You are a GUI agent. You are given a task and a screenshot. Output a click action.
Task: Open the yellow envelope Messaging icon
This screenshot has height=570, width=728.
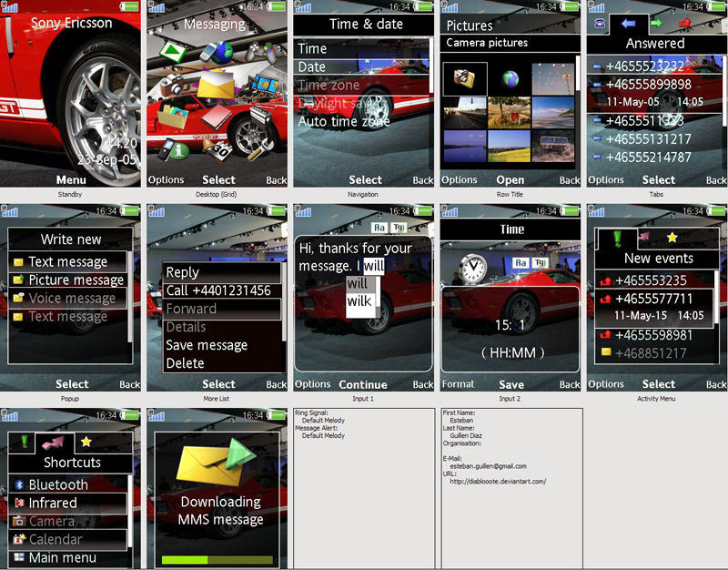(215, 86)
